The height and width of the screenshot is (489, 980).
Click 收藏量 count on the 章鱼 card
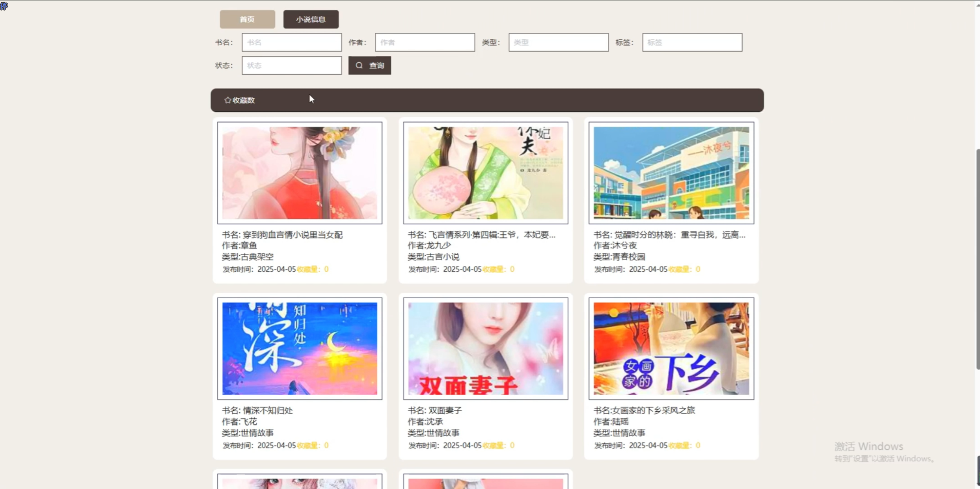click(313, 269)
